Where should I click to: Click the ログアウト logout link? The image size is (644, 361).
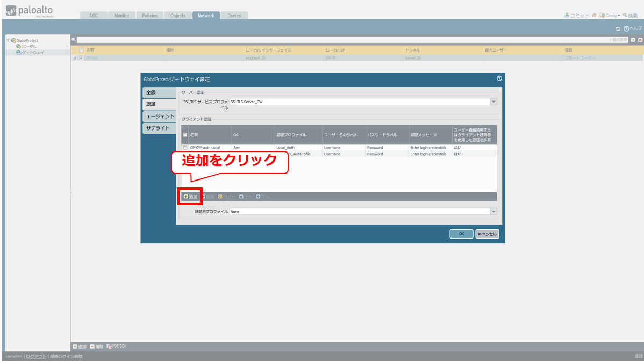click(36, 357)
